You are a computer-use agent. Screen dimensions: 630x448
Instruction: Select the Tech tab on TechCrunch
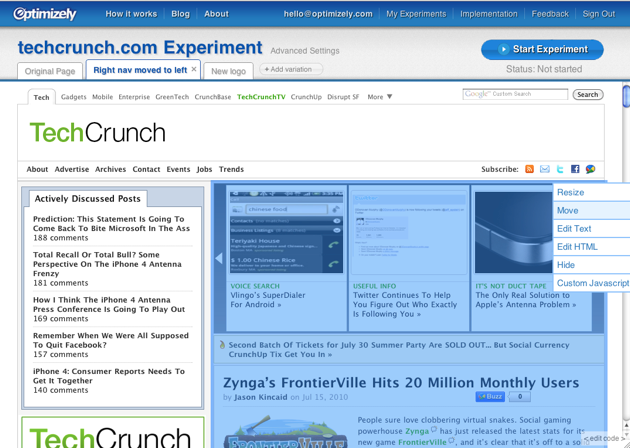[x=41, y=97]
